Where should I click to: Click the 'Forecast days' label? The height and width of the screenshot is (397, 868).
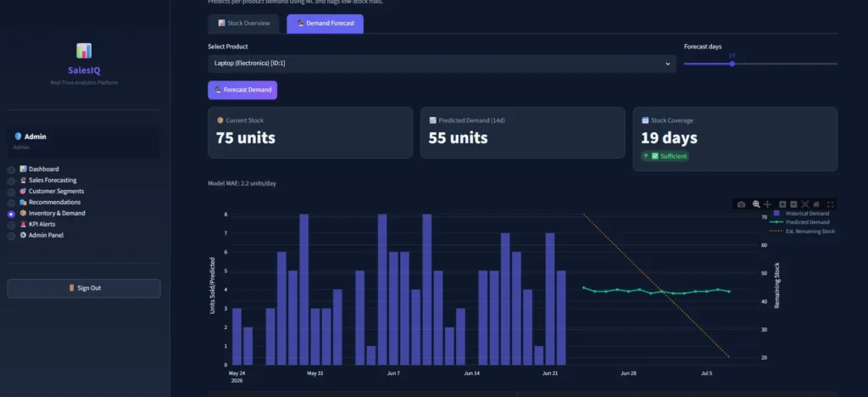coord(703,47)
